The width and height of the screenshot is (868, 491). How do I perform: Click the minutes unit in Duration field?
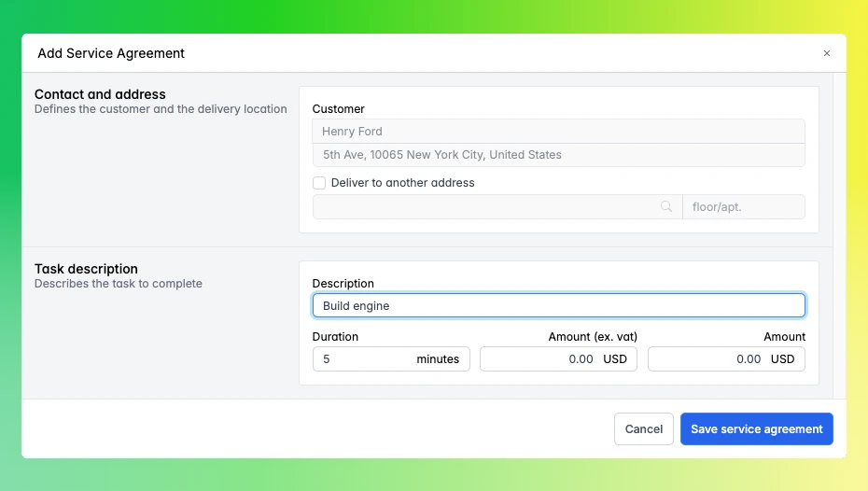(438, 359)
